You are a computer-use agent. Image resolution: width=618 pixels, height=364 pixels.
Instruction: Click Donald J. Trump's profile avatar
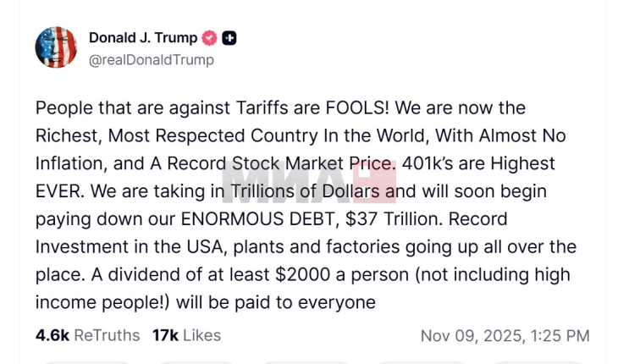click(x=56, y=47)
